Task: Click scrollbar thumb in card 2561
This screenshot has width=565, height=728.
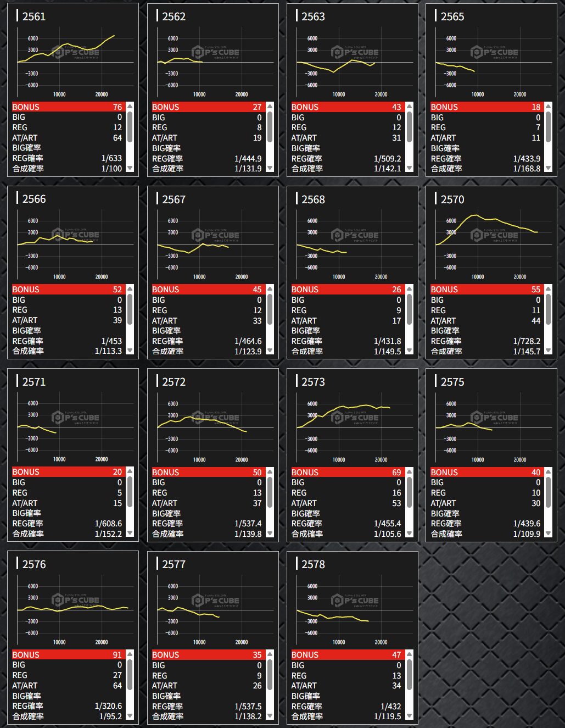Action: [x=130, y=127]
